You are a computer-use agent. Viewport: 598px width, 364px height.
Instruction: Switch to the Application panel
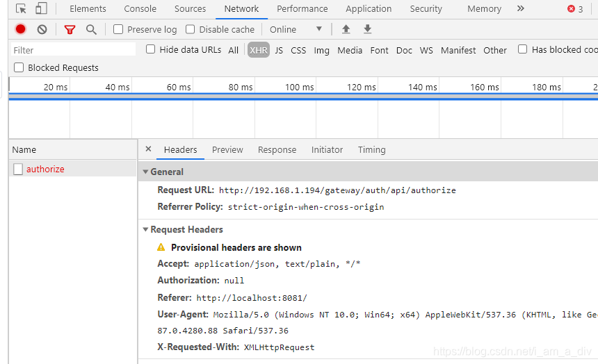[369, 9]
